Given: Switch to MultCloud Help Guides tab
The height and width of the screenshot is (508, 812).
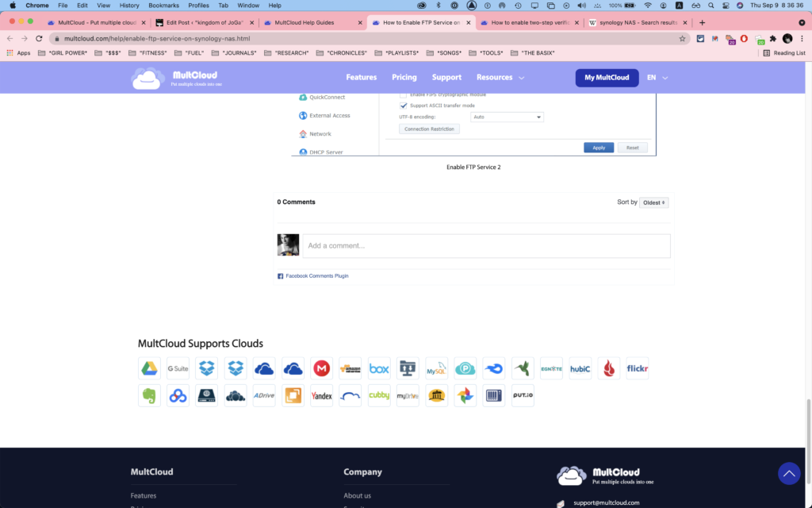Looking at the screenshot, I should point(312,23).
